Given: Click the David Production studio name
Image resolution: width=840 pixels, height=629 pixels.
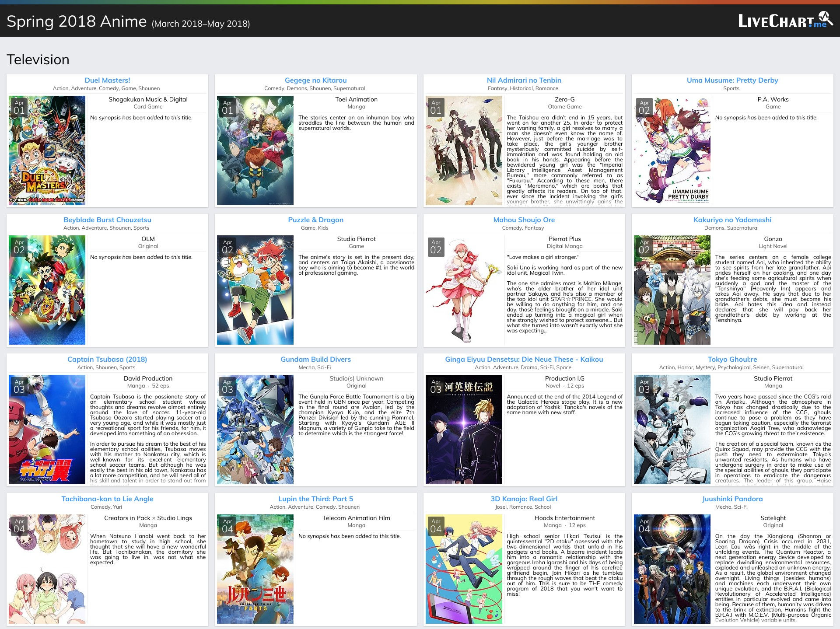Looking at the screenshot, I should tap(148, 378).
